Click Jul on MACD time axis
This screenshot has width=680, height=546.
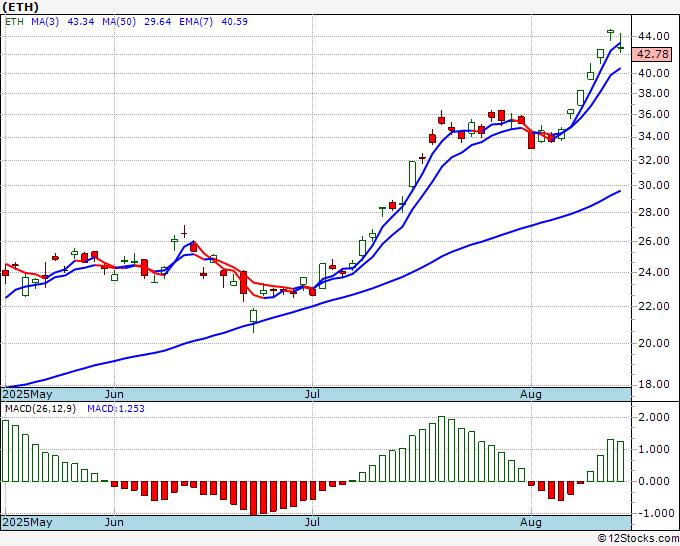(312, 523)
